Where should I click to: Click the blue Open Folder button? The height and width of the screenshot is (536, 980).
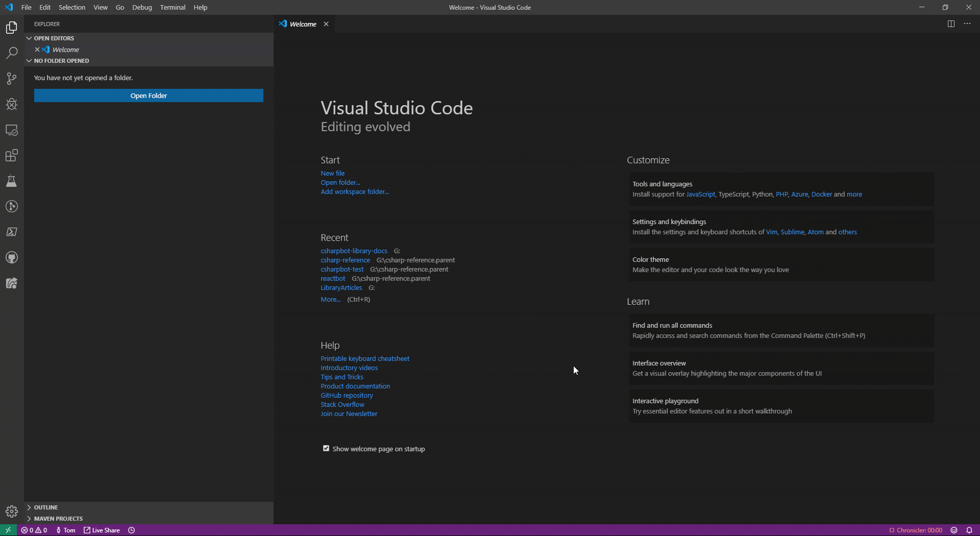(149, 95)
